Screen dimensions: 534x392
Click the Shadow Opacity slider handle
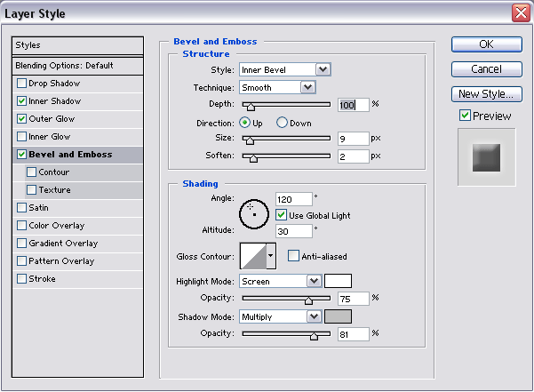pos(314,336)
